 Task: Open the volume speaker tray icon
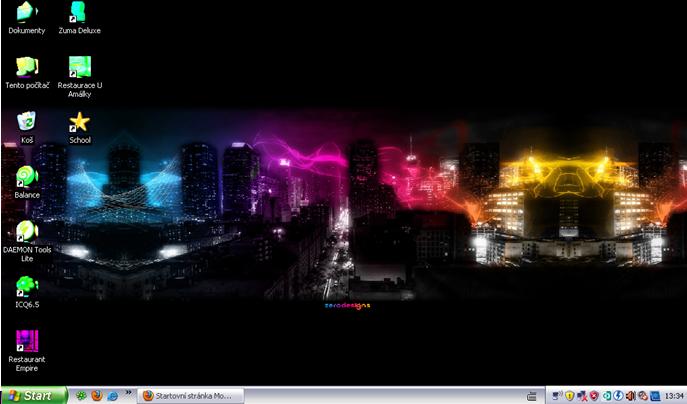(x=631, y=396)
